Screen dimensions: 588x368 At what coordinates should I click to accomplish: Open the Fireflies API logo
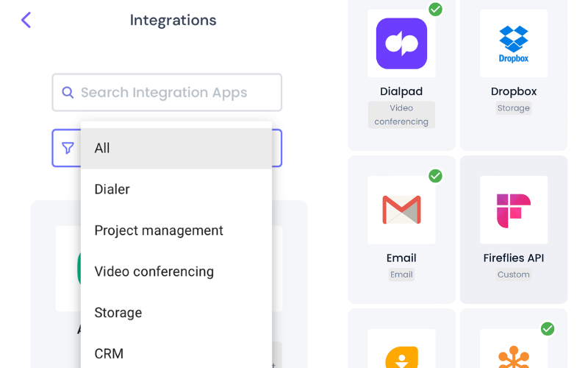[x=514, y=210]
